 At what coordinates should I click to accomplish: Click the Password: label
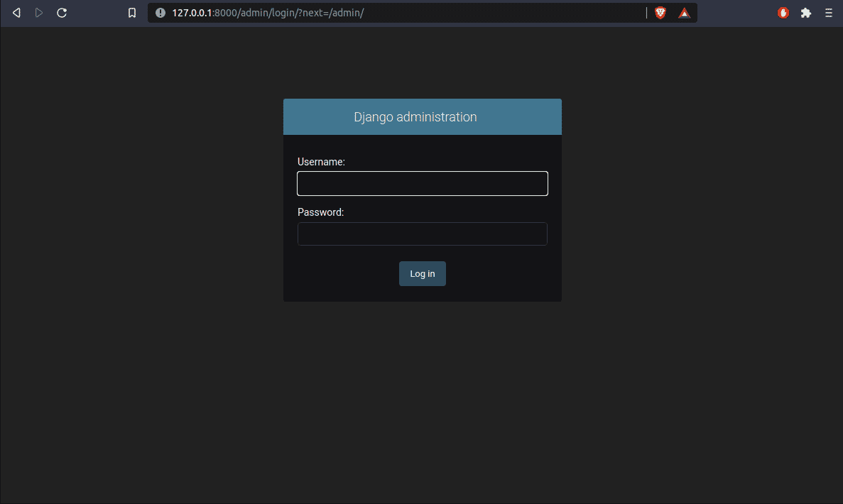[x=320, y=212]
